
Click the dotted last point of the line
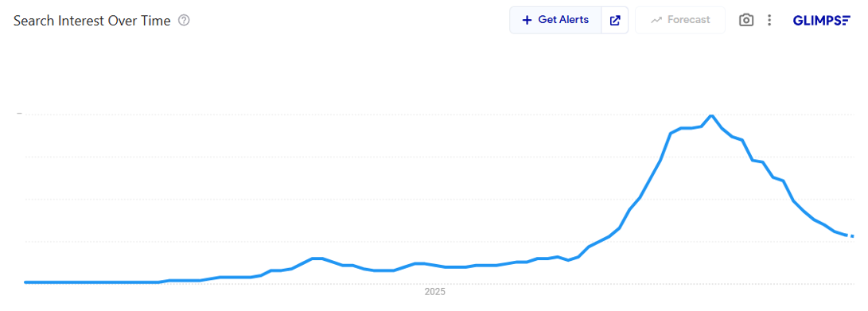(852, 236)
